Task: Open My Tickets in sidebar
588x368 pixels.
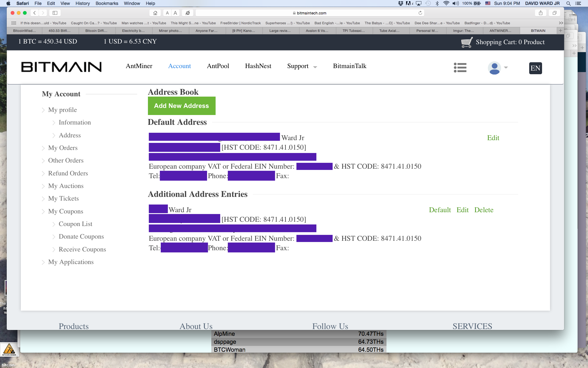Action: [63, 198]
